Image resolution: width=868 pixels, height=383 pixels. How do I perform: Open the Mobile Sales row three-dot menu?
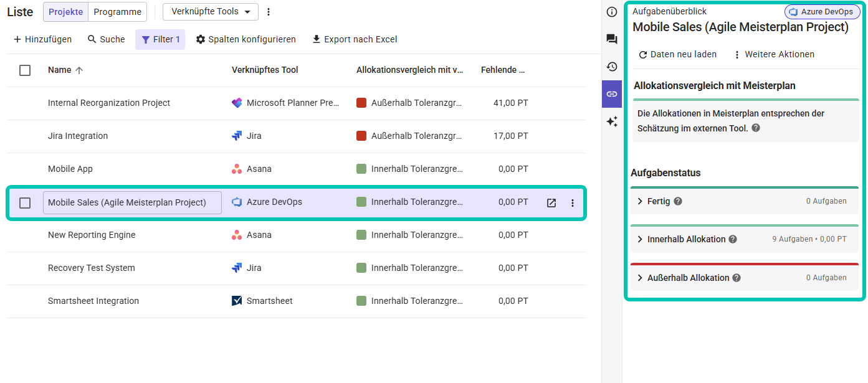[573, 202]
